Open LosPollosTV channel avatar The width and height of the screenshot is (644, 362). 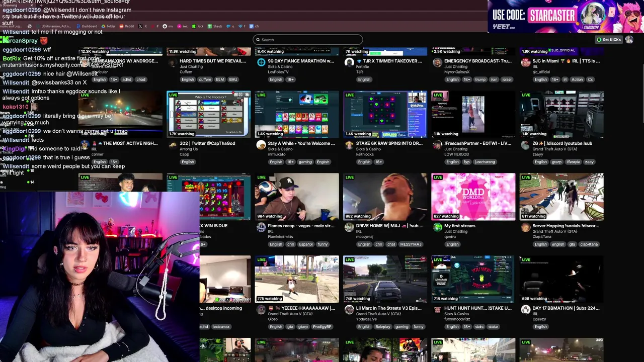261,62
